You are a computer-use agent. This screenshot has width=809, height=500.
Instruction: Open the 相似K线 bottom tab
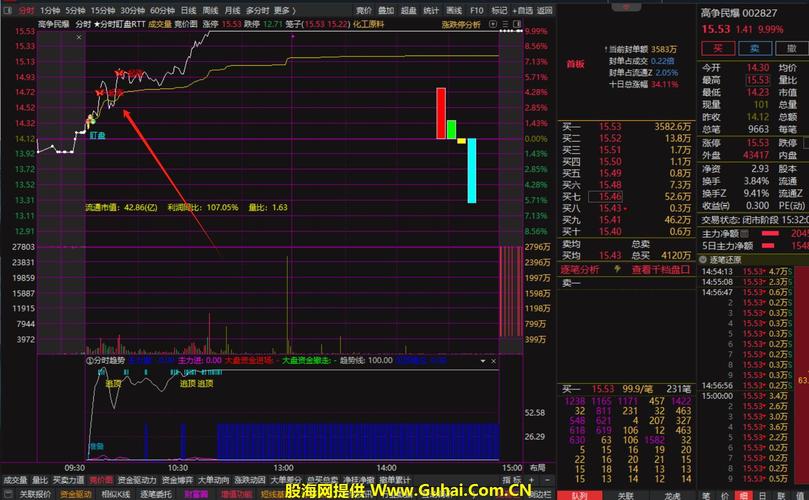pyautogui.click(x=116, y=494)
